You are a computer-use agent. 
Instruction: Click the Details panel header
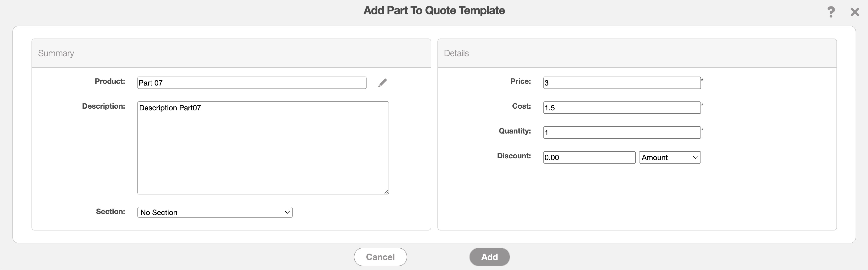pyautogui.click(x=456, y=53)
